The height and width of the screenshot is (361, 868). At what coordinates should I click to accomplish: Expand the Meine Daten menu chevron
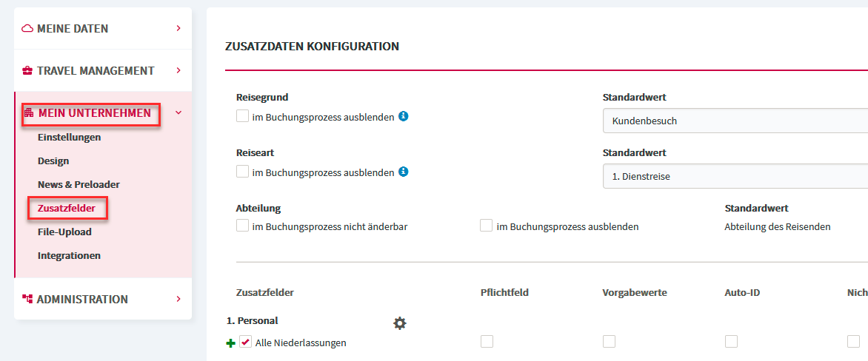178,27
